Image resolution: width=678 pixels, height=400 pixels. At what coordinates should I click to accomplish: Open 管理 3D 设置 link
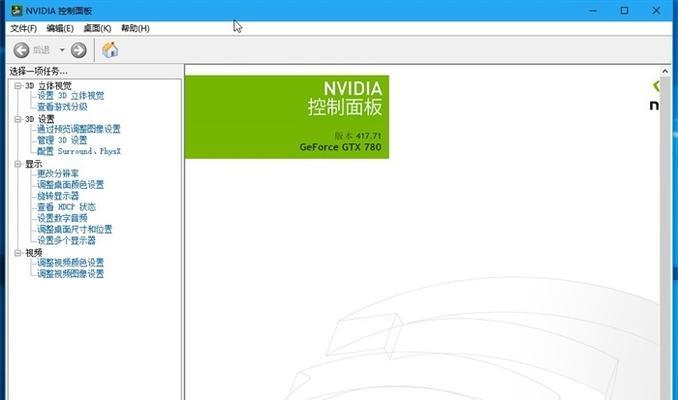(62, 140)
